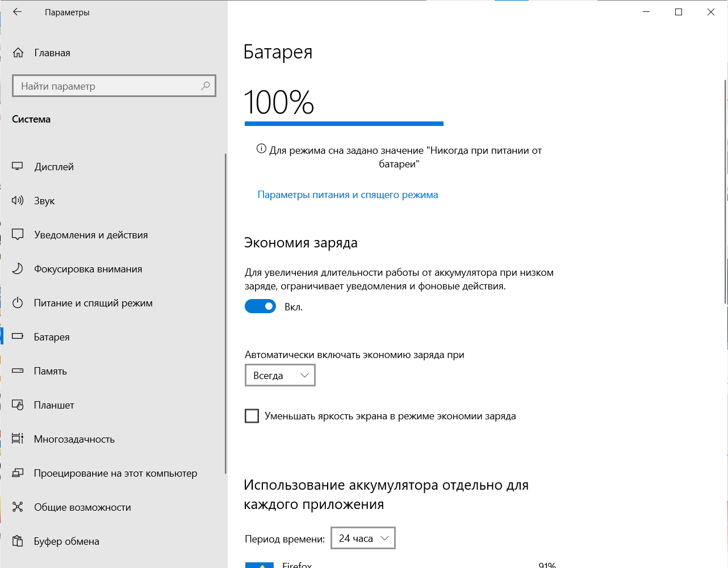Screen dimensions: 728x568
Task: Maximize the Параметры window
Action: point(678,12)
